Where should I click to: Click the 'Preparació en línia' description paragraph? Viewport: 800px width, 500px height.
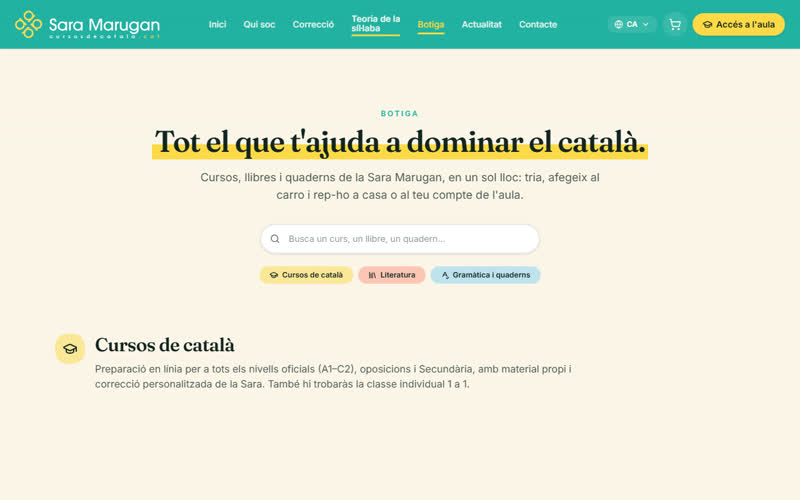point(333,377)
